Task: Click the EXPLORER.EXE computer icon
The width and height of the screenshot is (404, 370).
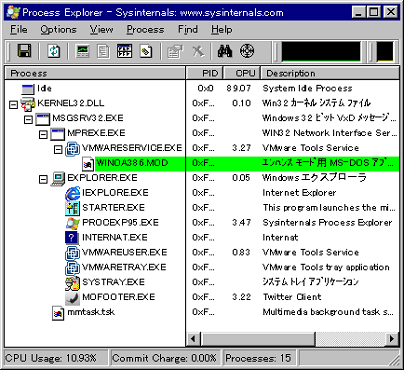Action: click(x=57, y=179)
